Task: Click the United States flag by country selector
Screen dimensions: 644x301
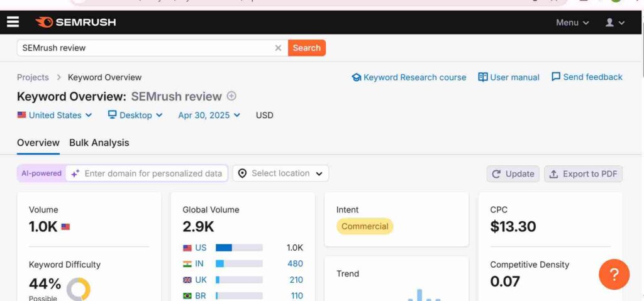Action: coord(21,115)
